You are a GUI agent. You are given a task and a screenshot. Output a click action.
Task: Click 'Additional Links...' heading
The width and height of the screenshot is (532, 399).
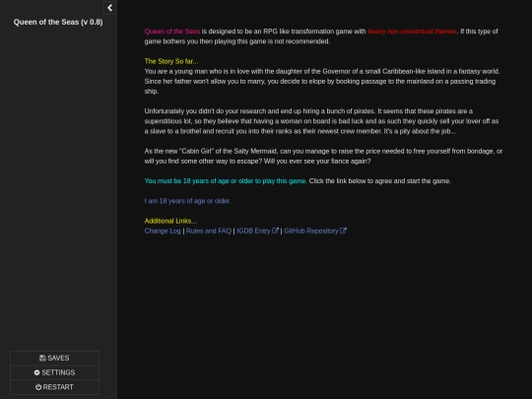[x=170, y=221]
